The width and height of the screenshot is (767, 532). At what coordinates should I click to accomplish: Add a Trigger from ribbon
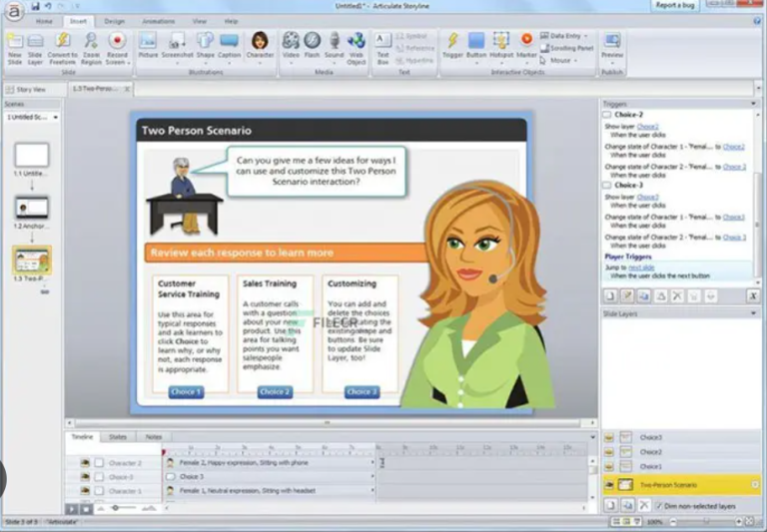pos(452,46)
